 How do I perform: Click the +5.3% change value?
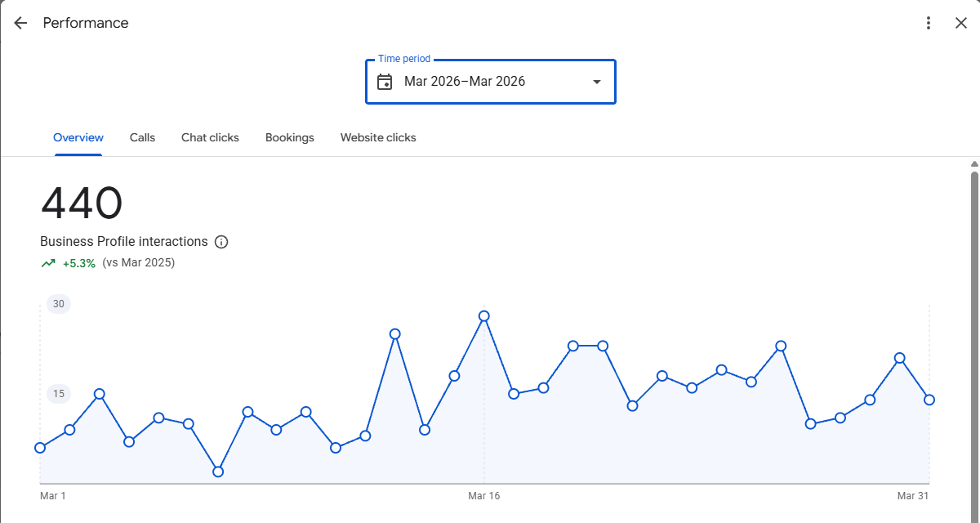(79, 263)
